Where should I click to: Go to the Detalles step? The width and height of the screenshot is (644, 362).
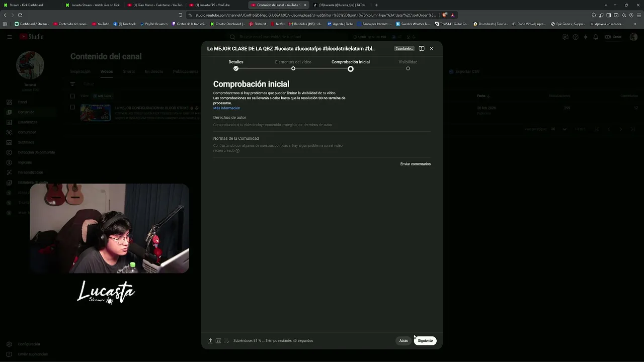(236, 65)
